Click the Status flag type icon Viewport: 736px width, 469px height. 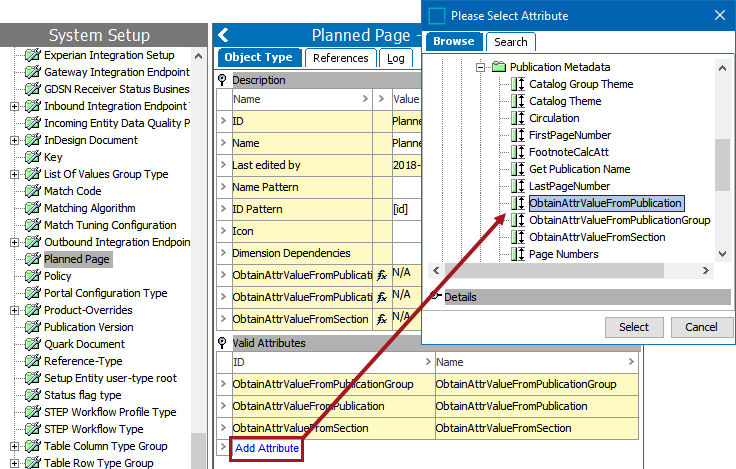click(32, 395)
